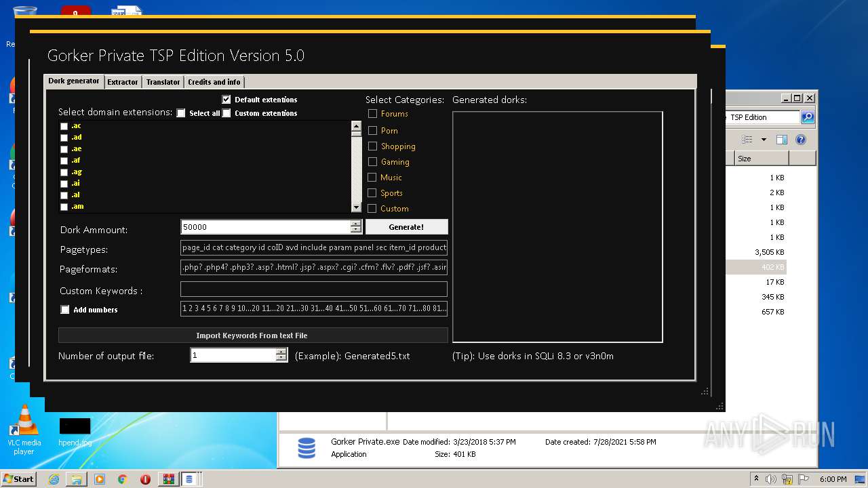Click the Explorer search magnifier icon
This screenshot has width=868, height=488.
click(x=808, y=117)
